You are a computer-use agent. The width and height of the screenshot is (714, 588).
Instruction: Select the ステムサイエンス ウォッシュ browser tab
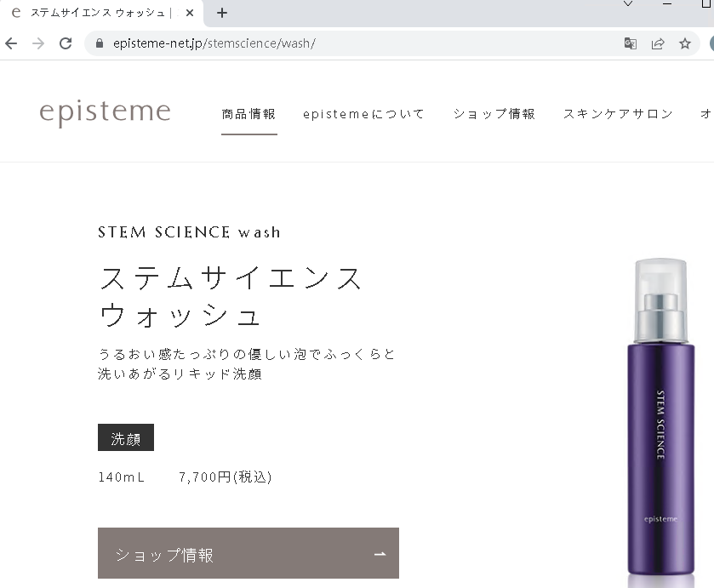coord(101,13)
